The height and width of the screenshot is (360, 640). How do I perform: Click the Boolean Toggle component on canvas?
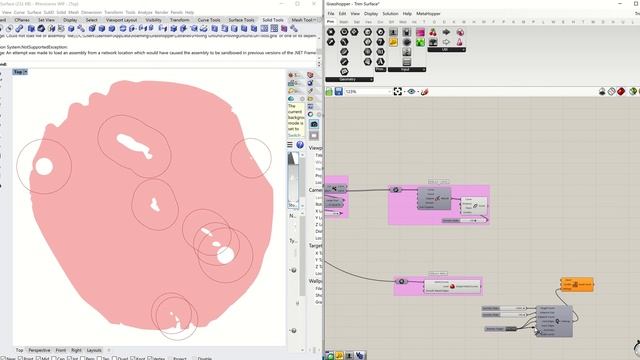[x=501, y=329]
